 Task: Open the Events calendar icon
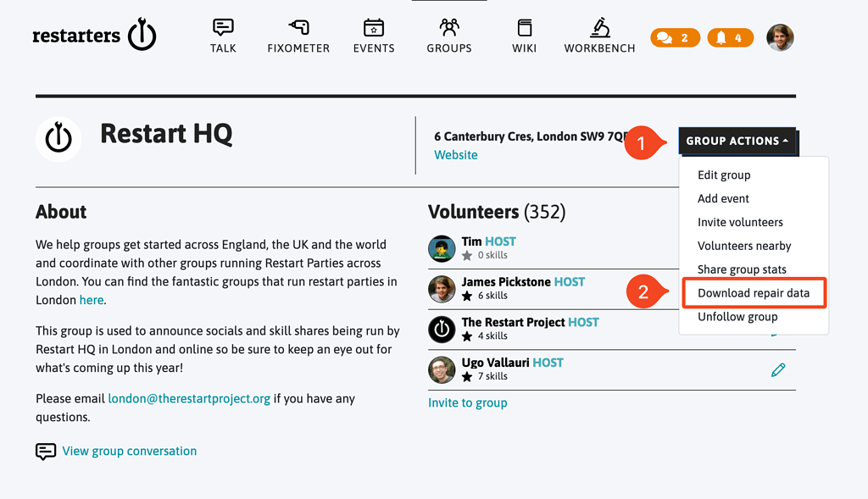click(373, 28)
